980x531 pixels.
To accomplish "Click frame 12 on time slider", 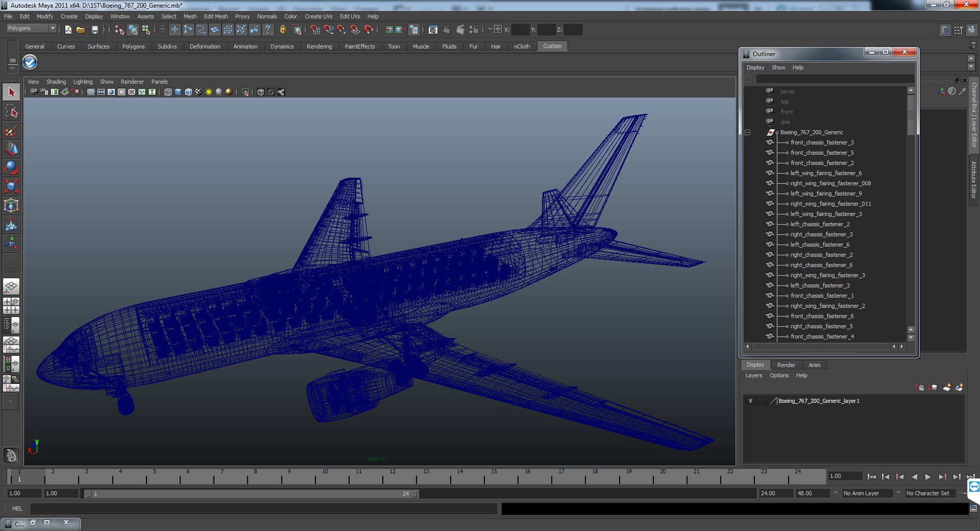I will click(393, 477).
